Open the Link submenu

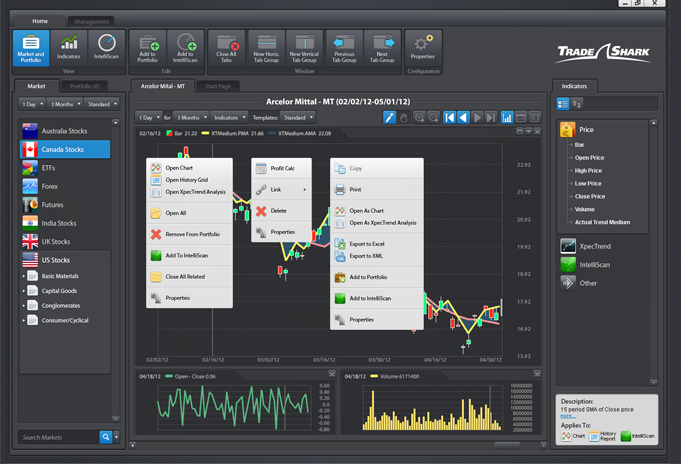[x=281, y=189]
